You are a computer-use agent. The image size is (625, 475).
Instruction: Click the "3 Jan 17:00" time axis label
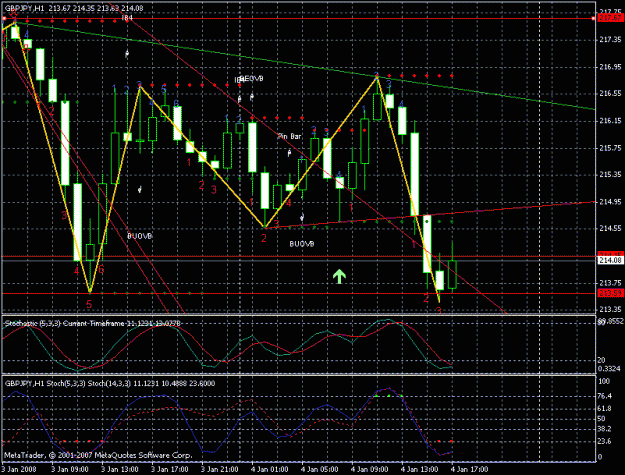170,469
